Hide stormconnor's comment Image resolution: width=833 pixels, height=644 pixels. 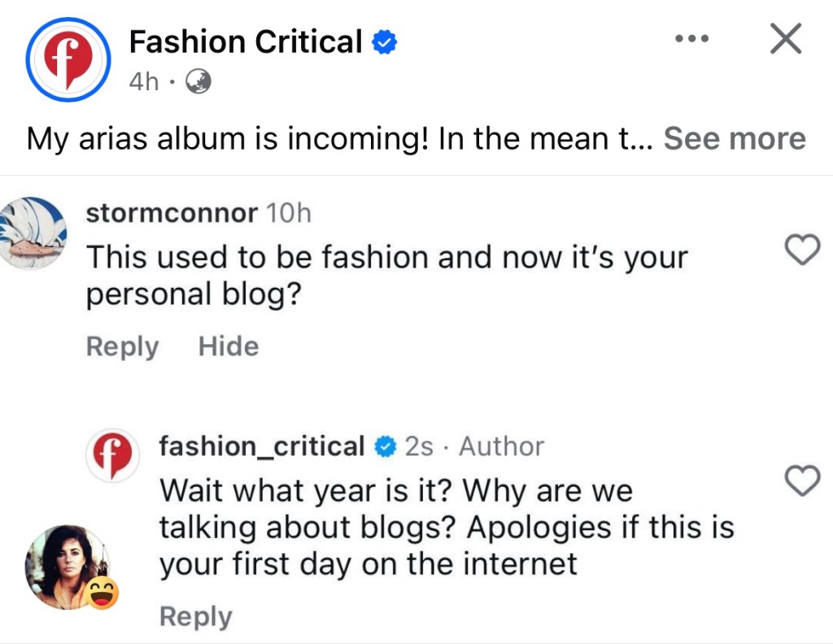coord(229,346)
